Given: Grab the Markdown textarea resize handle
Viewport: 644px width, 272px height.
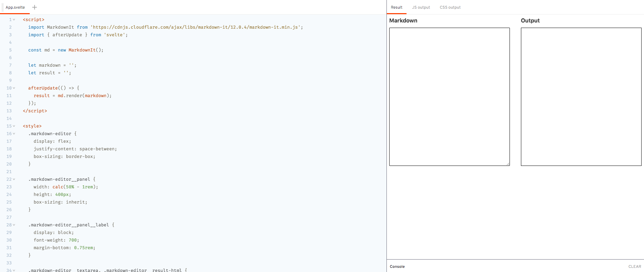Looking at the screenshot, I should [508, 164].
